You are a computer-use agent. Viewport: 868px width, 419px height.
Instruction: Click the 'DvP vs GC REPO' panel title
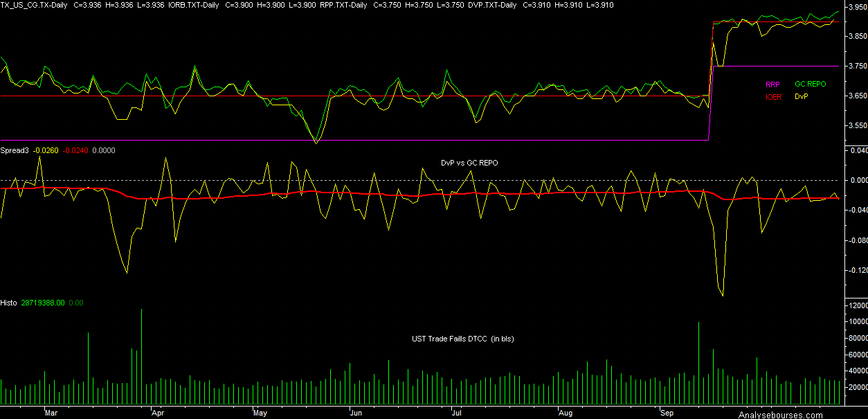(469, 163)
